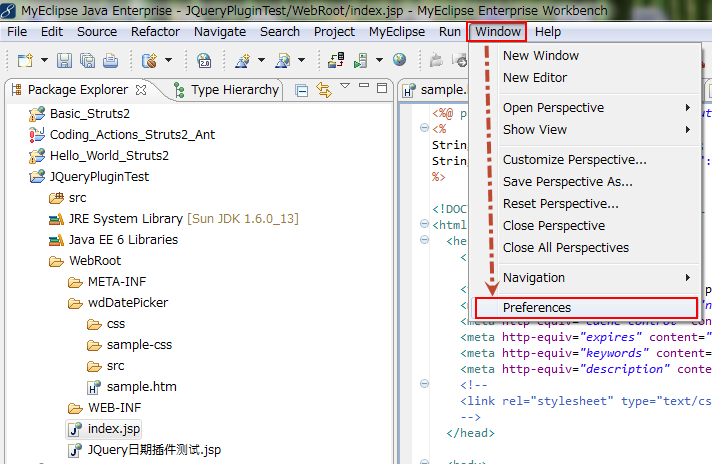This screenshot has width=712, height=464.
Task: Select Close Perspective menu entry
Action: (x=585, y=226)
